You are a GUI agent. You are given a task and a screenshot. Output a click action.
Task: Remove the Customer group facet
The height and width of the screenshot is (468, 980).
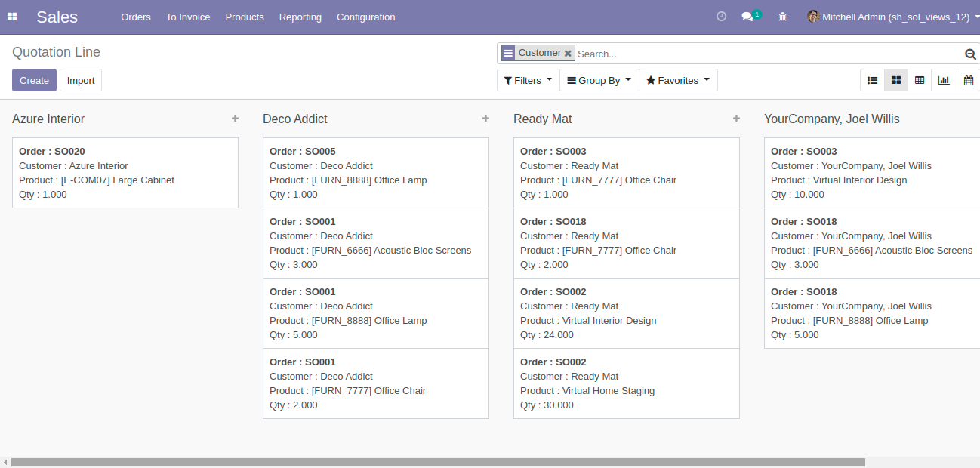click(x=568, y=54)
